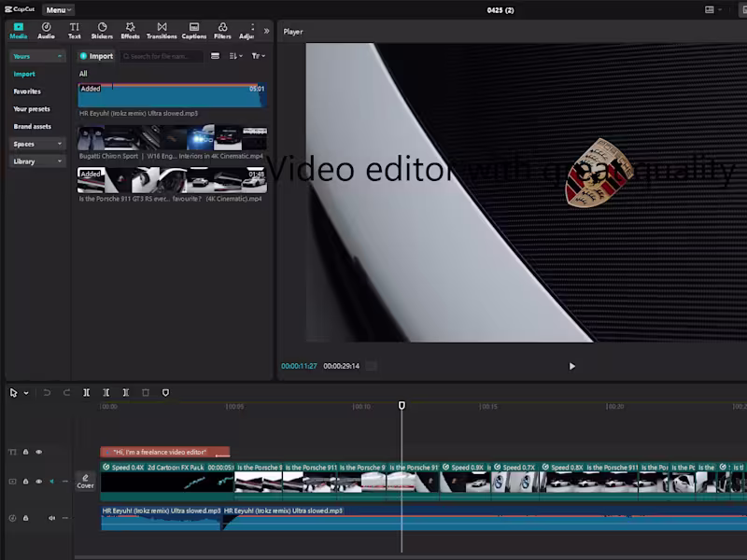Screen dimensions: 747x560
Task: Click the Import button
Action: pos(96,56)
